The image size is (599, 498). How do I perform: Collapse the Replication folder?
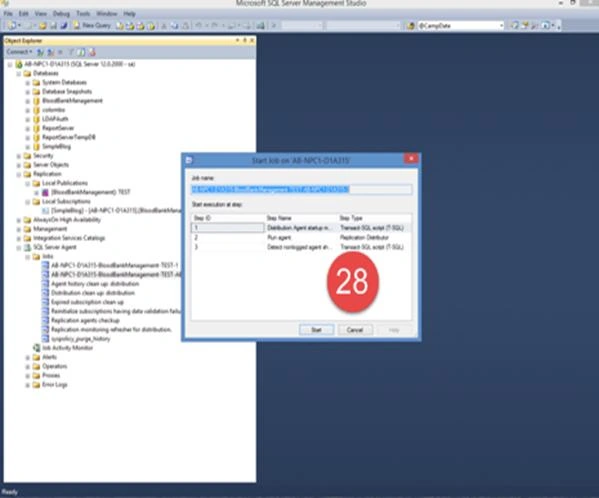[x=18, y=175]
